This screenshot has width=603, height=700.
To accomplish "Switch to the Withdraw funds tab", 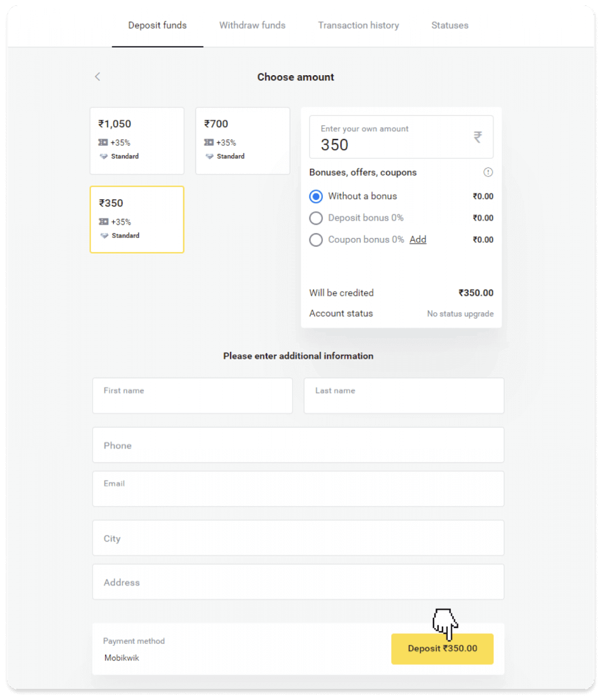I will tap(252, 25).
